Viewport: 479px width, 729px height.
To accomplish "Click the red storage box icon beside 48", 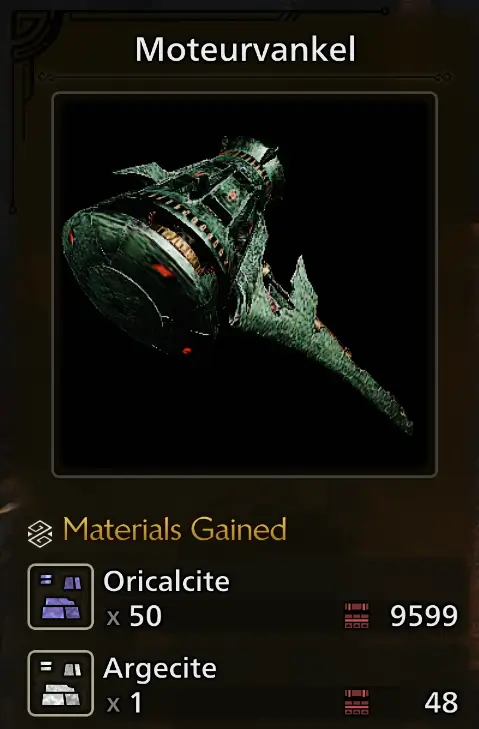I will (x=357, y=702).
